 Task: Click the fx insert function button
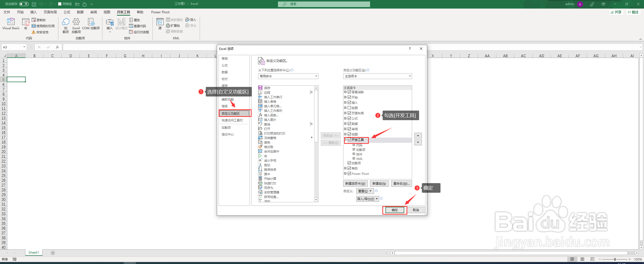[x=57, y=47]
